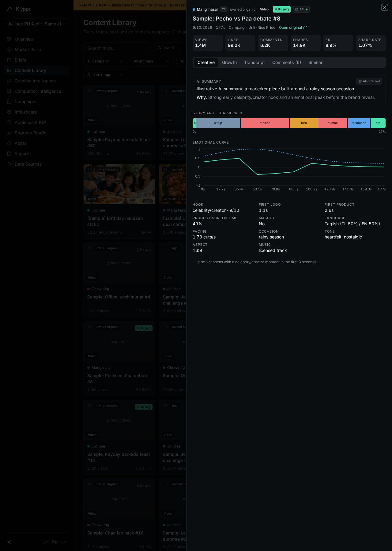The image size is (392, 551).
Task: Click the turn segment in story arc
Action: tap(304, 123)
